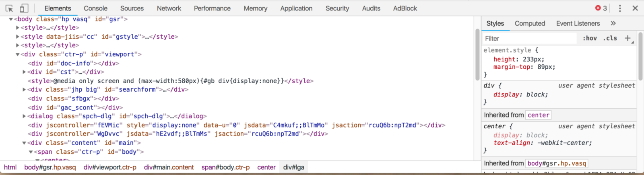The image size is (644, 175).
Task: Expand the spch-dlg dialog node
Action: click(x=24, y=116)
